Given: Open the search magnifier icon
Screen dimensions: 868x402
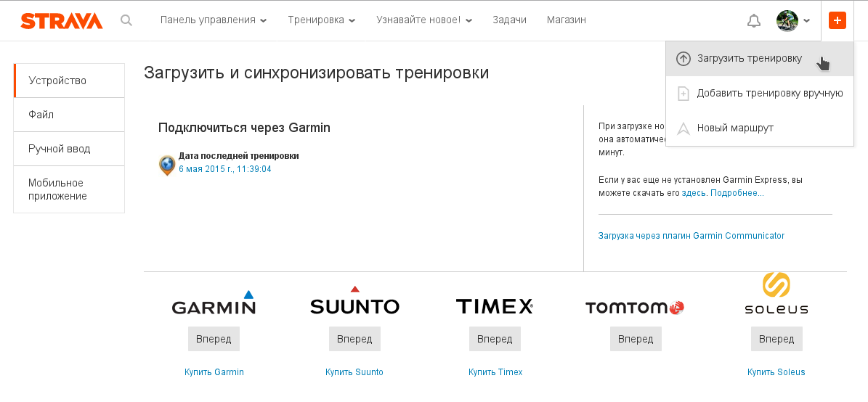Looking at the screenshot, I should (126, 20).
